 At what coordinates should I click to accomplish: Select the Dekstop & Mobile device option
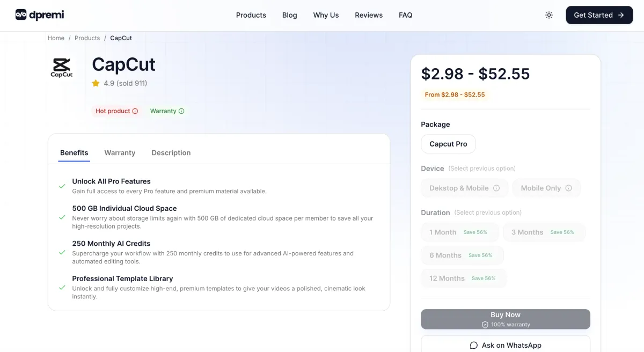[465, 188]
